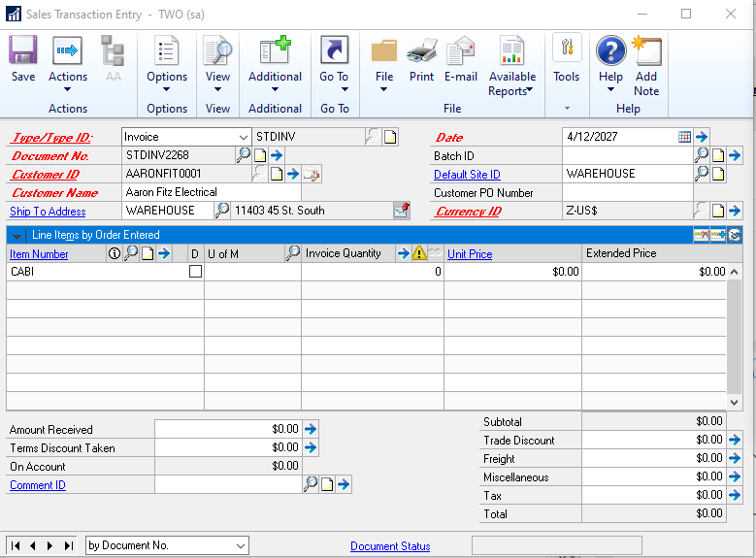The height and width of the screenshot is (558, 756).
Task: Go to the first record
Action: 16,545
